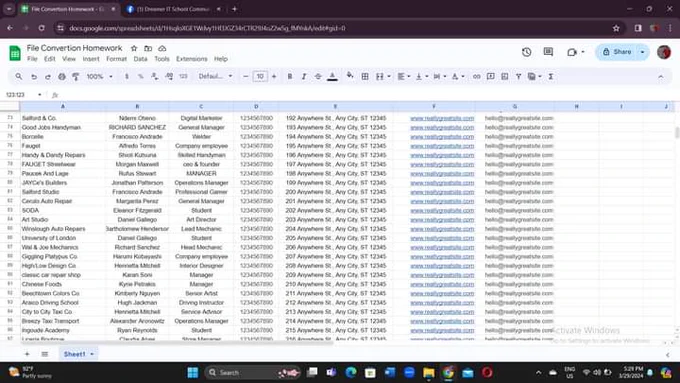This screenshot has height=383, width=680.
Task: Open the Insert menu
Action: (91, 59)
